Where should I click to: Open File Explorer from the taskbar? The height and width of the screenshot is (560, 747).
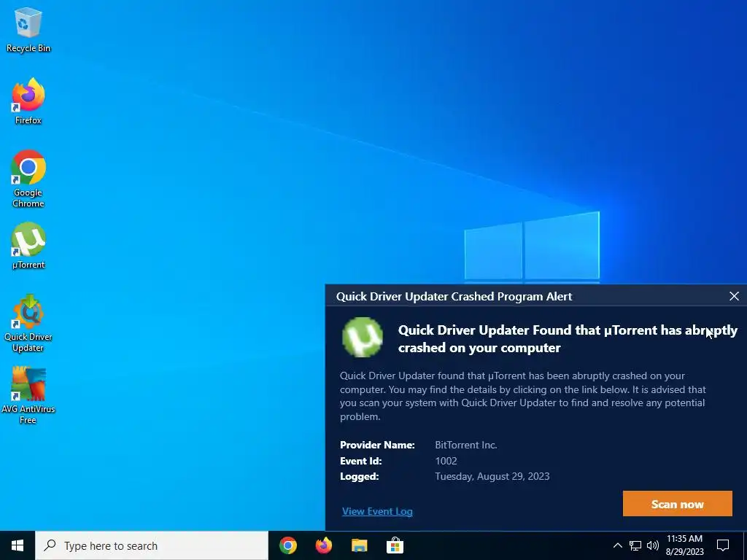pyautogui.click(x=359, y=545)
